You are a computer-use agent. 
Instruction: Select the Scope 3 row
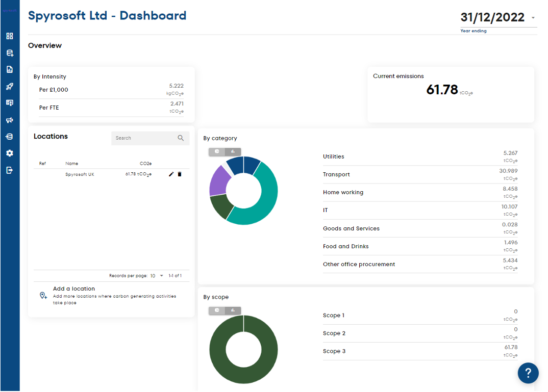pyautogui.click(x=420, y=351)
